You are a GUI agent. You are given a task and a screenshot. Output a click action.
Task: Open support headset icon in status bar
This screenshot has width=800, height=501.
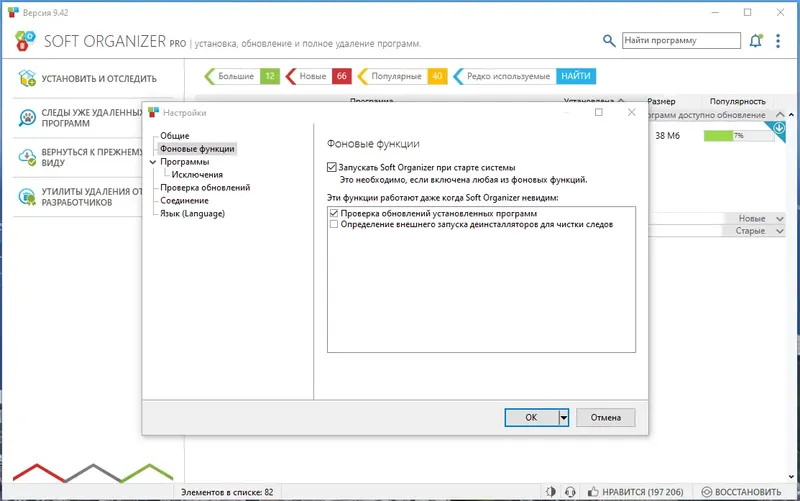[x=570, y=492]
